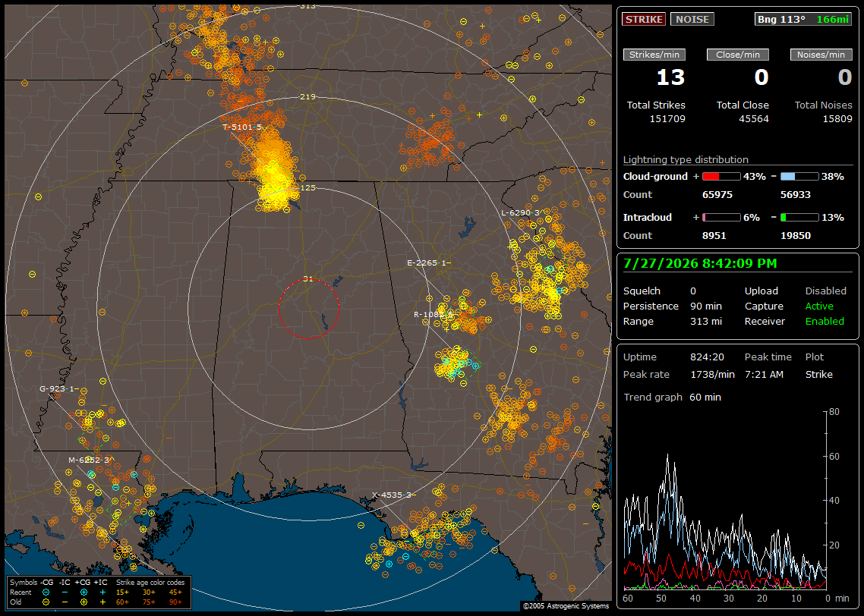864x616 pixels.
Task: Select storm cell marker M-6252-3
Action: [x=90, y=460]
